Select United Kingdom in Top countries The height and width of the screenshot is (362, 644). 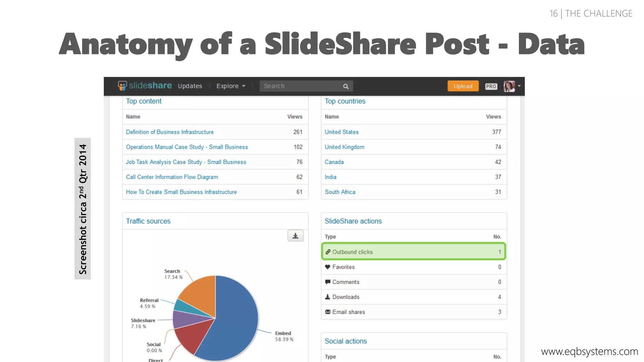pos(344,147)
